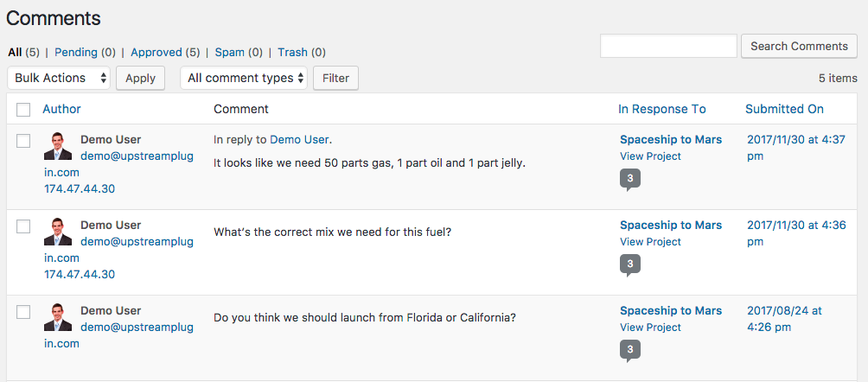The width and height of the screenshot is (868, 382).
Task: Click the Filter button
Action: pyautogui.click(x=335, y=78)
